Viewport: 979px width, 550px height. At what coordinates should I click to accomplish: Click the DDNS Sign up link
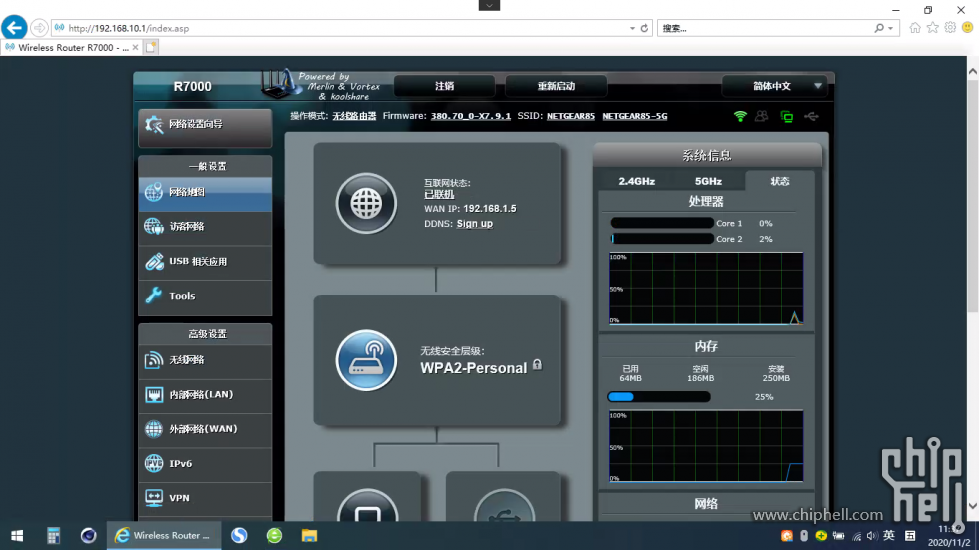point(475,223)
